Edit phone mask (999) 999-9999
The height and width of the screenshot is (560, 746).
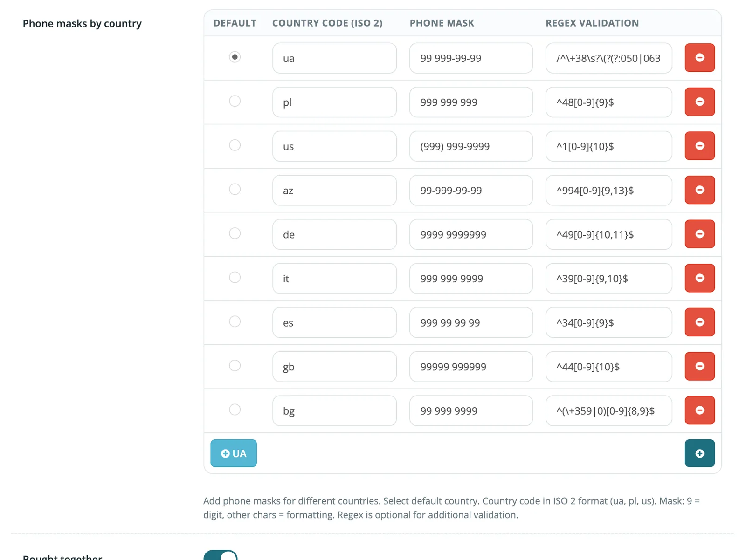click(471, 146)
